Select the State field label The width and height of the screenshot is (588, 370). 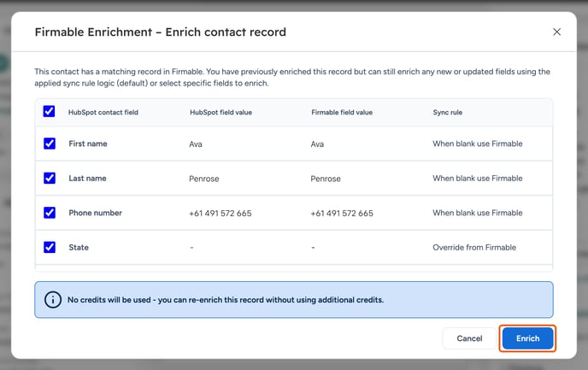tap(79, 248)
